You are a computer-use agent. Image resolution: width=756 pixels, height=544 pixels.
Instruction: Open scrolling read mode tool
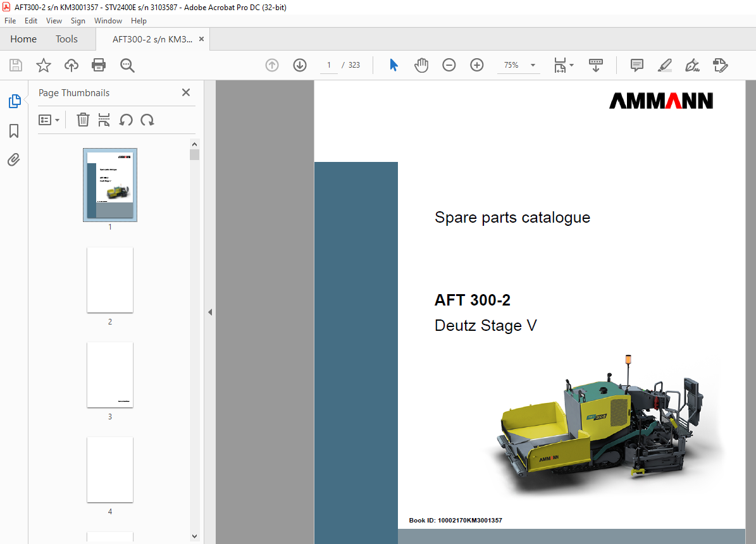click(596, 65)
